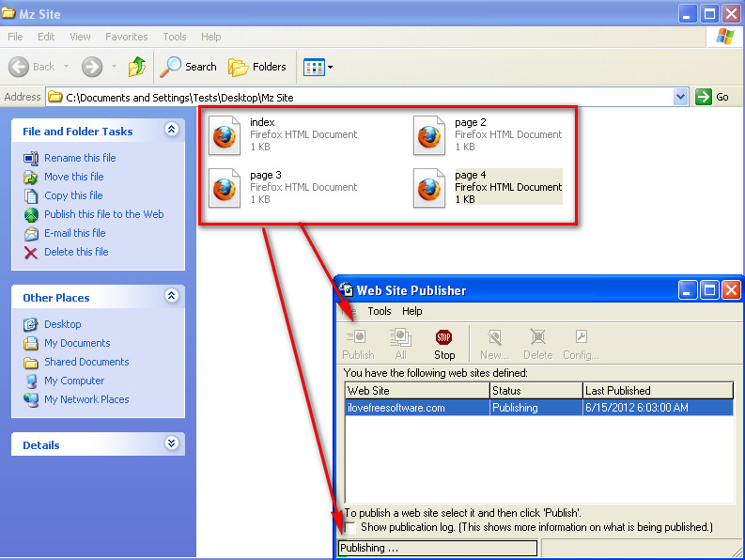The image size is (745, 560).
Task: Expand the Details panel
Action: tap(172, 443)
